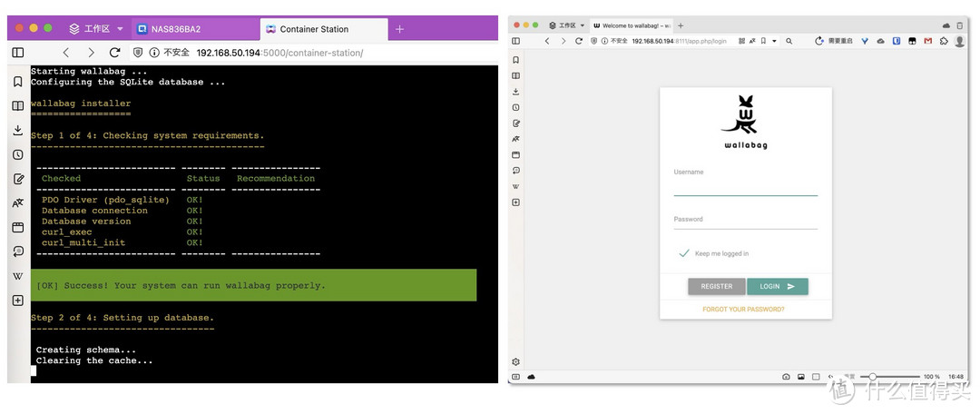This screenshot has height=414, width=980.
Task: Open Bookmarks panel in left browser sidebar
Action: tap(17, 82)
